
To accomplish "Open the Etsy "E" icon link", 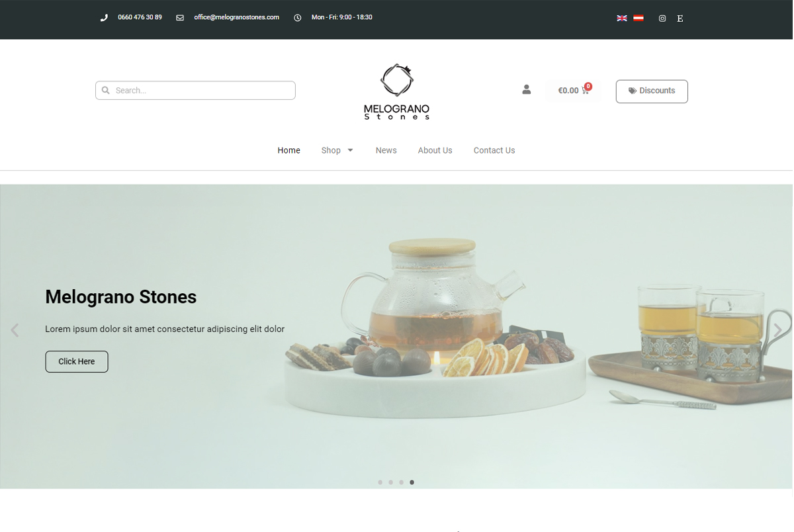I will 680,19.
